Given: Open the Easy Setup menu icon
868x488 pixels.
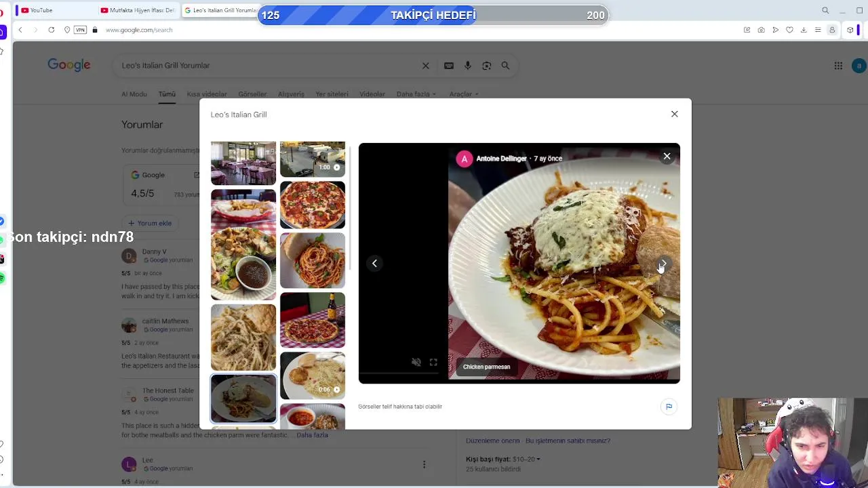Looking at the screenshot, I should (x=818, y=30).
